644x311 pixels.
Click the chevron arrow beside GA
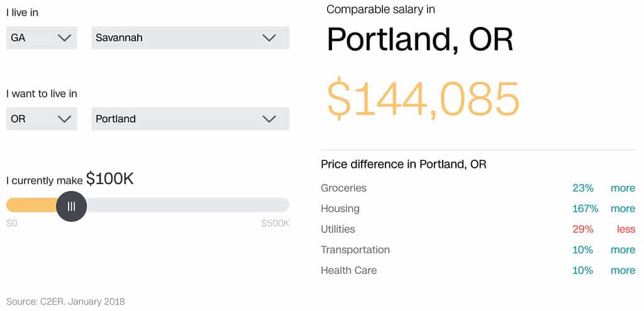coord(64,38)
